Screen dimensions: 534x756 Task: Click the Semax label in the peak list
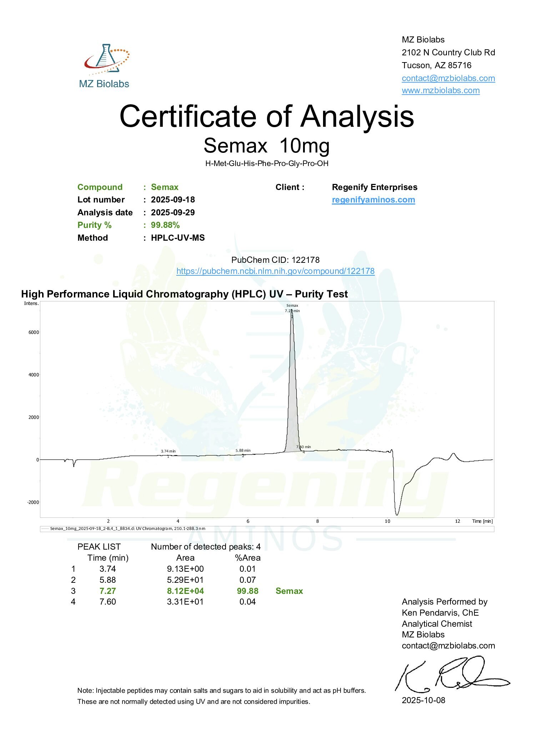(x=289, y=591)
